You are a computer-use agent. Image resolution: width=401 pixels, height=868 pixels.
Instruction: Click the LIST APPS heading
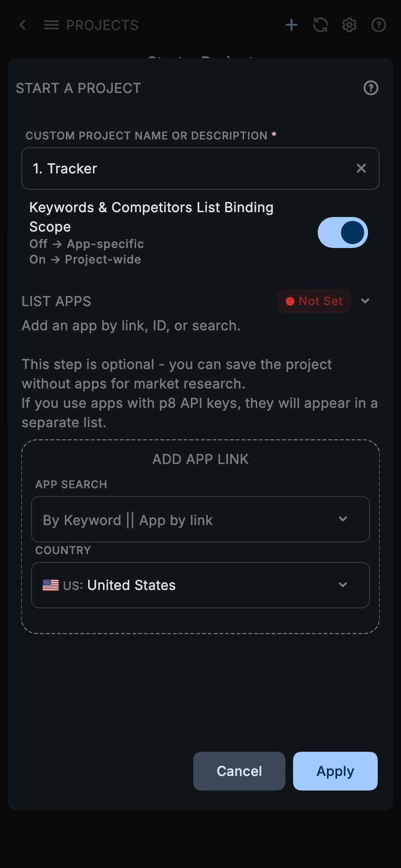[56, 301]
